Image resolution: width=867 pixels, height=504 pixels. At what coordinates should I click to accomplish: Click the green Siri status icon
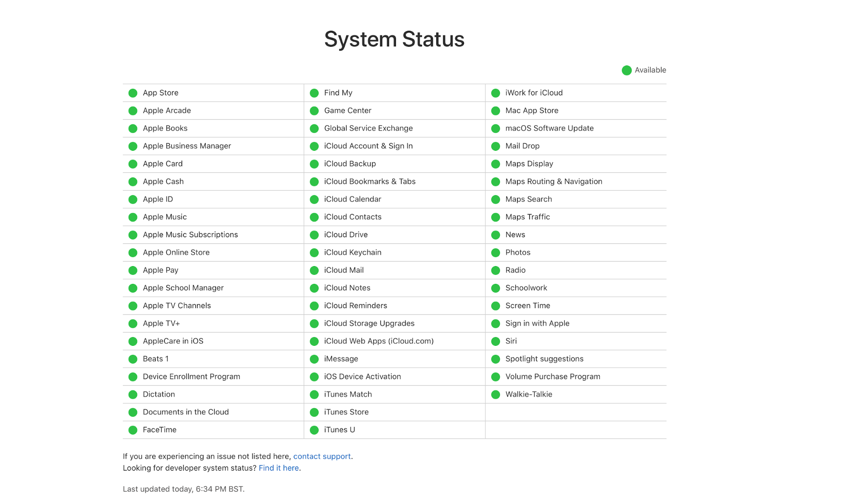click(x=495, y=341)
